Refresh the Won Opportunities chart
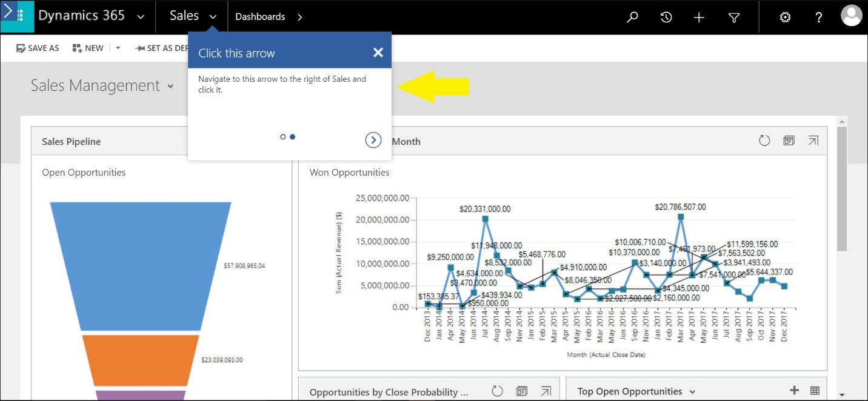The image size is (868, 401). (764, 141)
